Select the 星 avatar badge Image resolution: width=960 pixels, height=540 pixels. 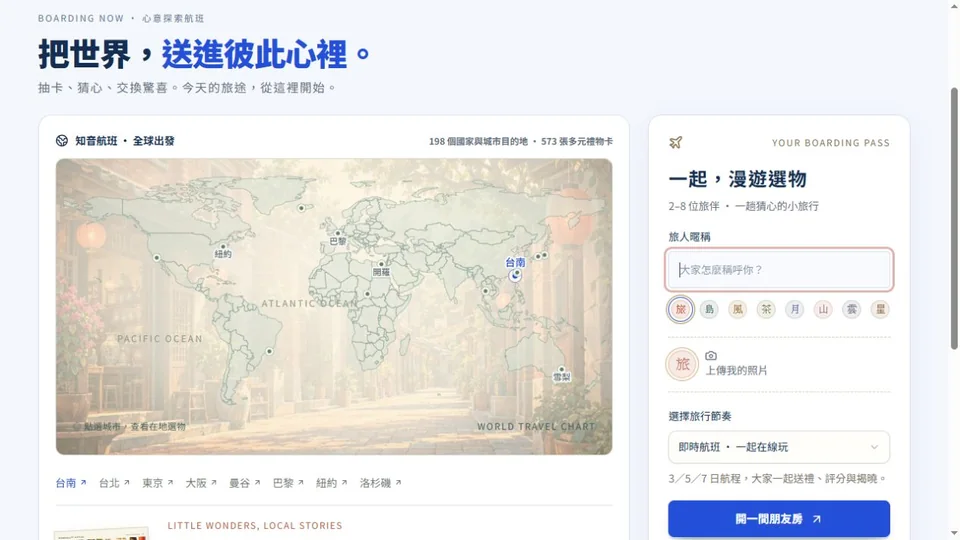click(880, 309)
